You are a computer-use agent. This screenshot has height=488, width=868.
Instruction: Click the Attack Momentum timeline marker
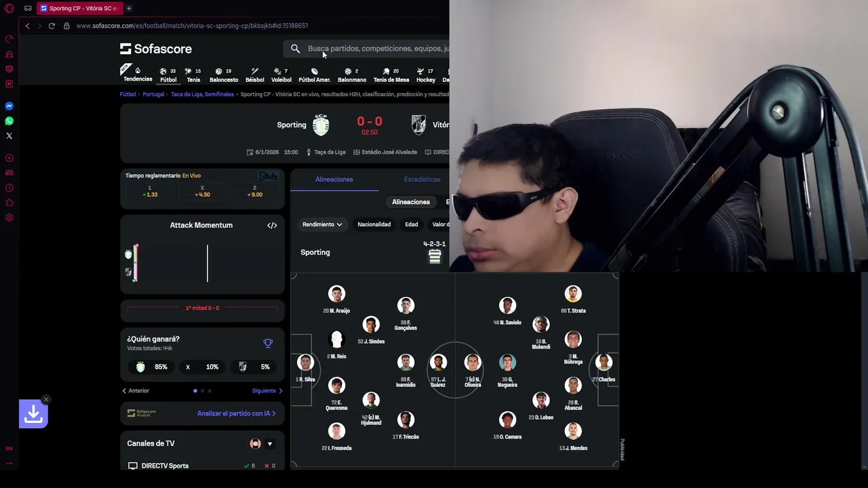(208, 262)
